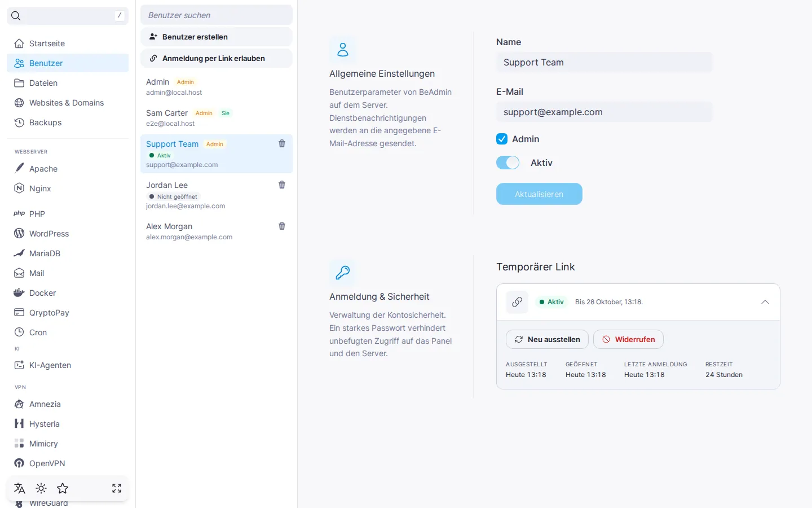Open the Backups menu item

(68, 122)
